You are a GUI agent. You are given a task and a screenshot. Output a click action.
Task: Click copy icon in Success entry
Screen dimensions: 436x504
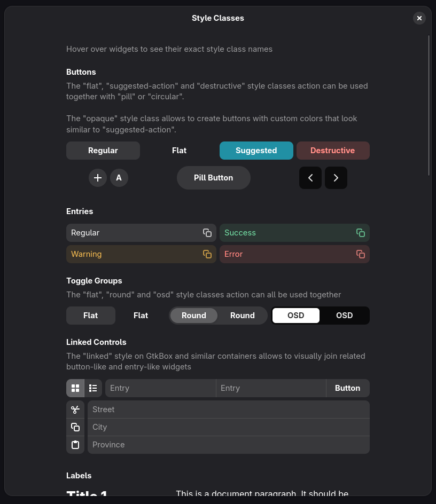click(360, 233)
